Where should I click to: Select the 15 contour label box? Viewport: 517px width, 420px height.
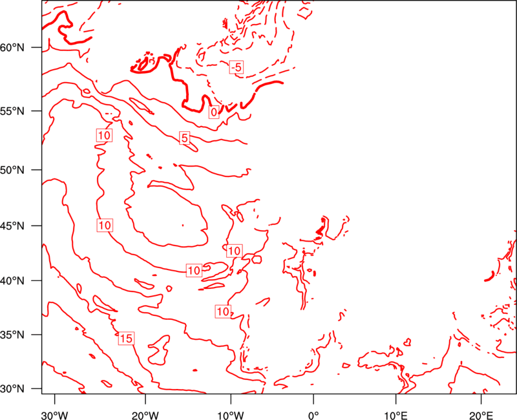(126, 338)
